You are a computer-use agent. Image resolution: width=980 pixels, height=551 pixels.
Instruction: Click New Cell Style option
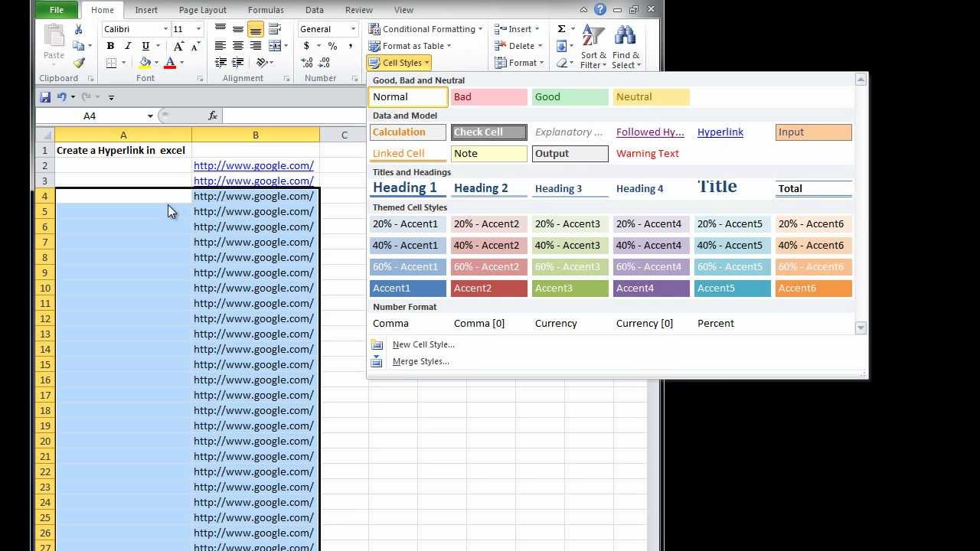[x=423, y=344]
